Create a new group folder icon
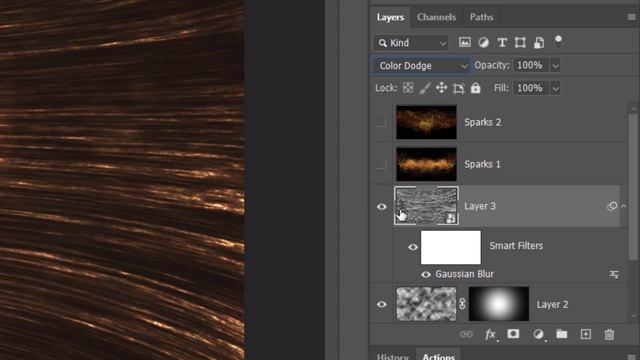This screenshot has width=640, height=360. pyautogui.click(x=562, y=334)
